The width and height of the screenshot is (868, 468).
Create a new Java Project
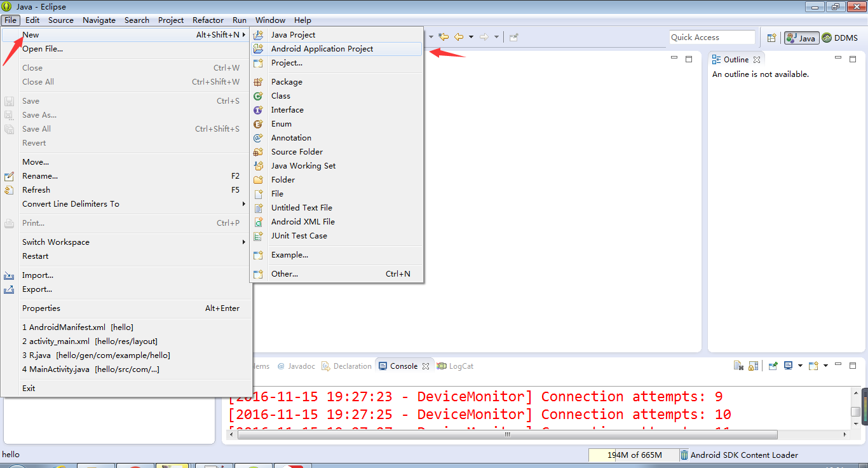[337, 35]
